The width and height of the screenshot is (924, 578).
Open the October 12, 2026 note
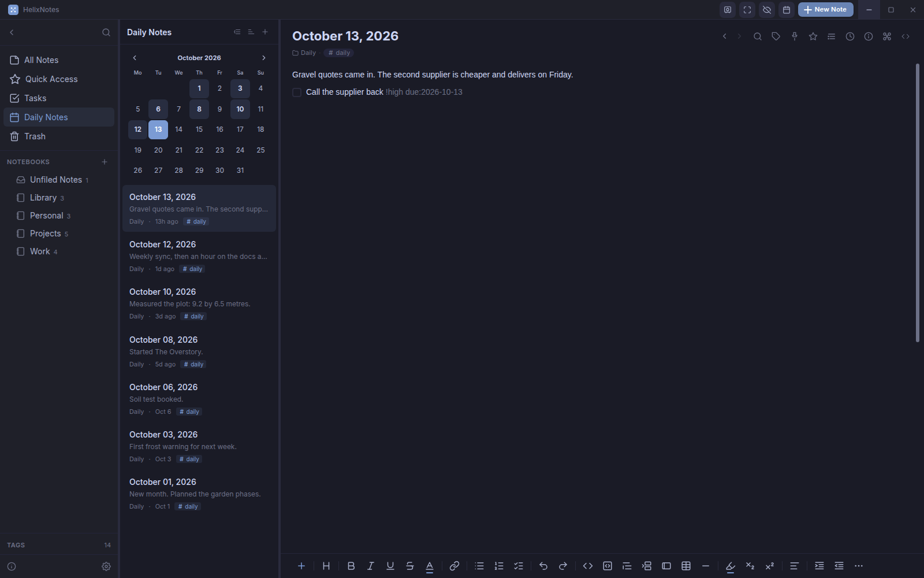[x=199, y=256]
